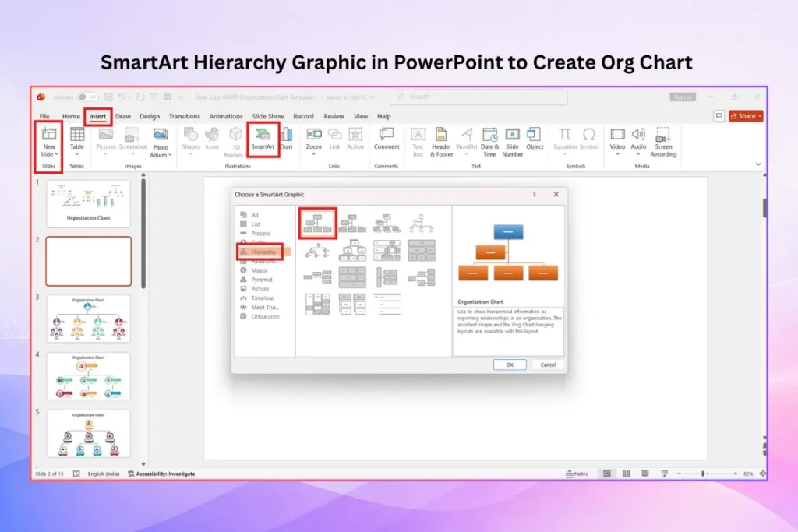Open the Pictures dropdown

105,154
